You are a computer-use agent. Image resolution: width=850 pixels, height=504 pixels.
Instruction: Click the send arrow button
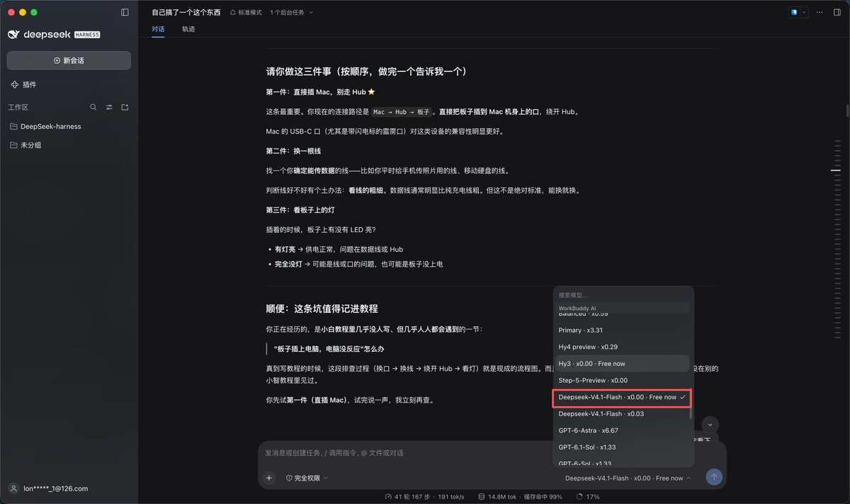[714, 477]
